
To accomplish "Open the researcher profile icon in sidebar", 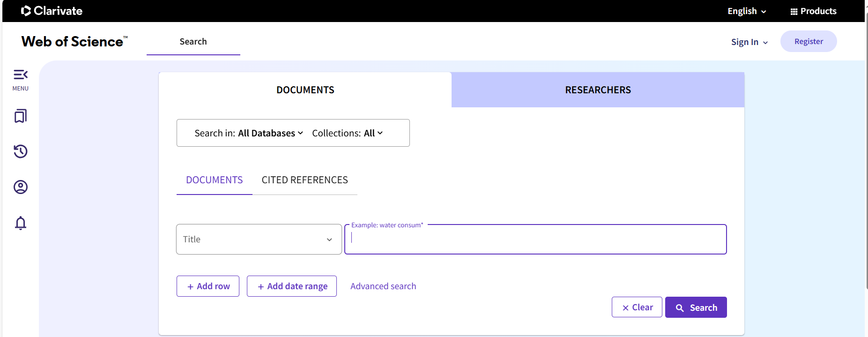I will click(x=21, y=187).
